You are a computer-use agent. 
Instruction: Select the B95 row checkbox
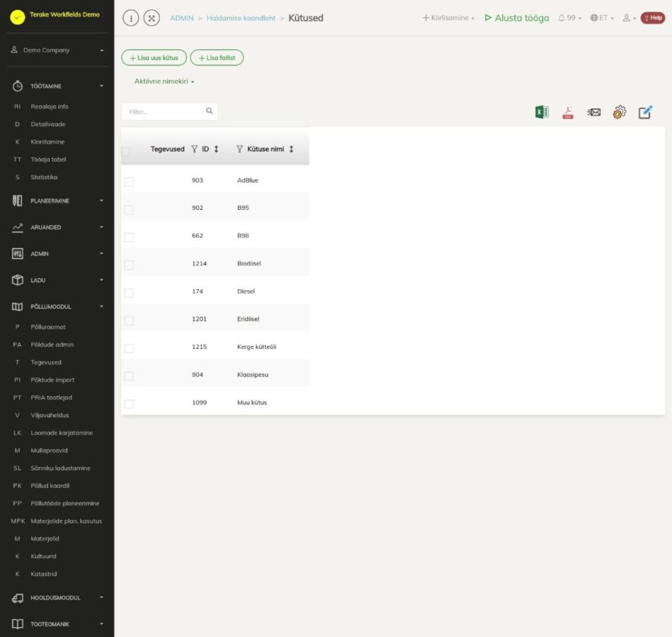[x=129, y=209]
